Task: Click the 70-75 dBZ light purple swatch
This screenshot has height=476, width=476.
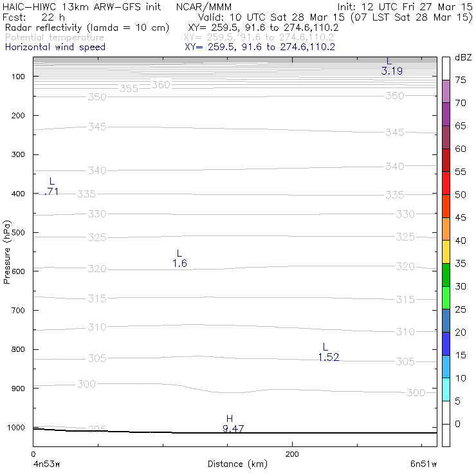Action: click(x=446, y=91)
